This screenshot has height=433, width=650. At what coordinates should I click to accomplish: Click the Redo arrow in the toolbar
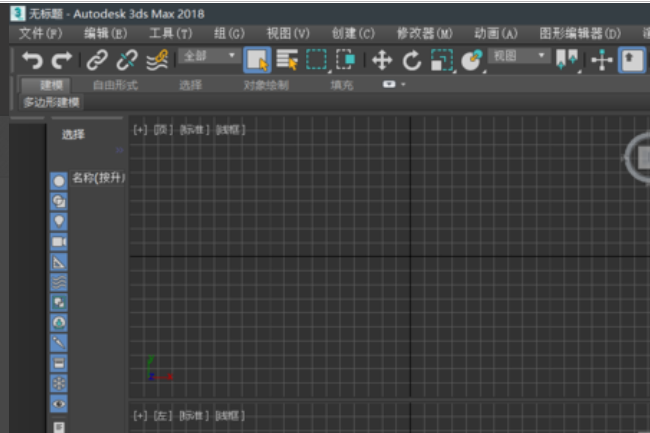pyautogui.click(x=61, y=61)
